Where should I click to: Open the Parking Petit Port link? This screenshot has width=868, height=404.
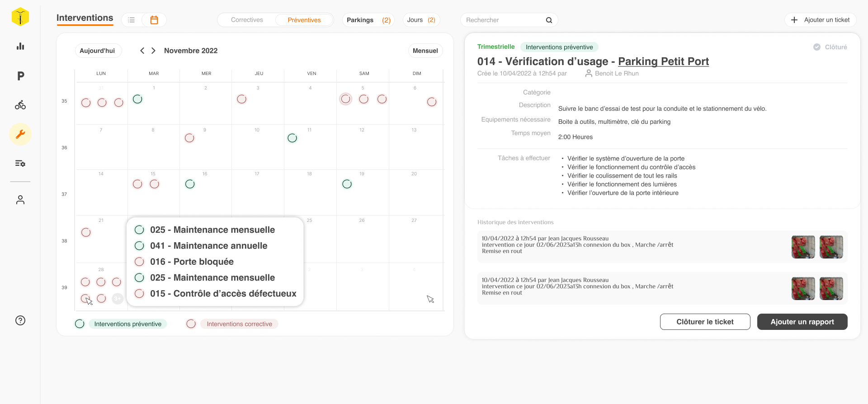[663, 61]
